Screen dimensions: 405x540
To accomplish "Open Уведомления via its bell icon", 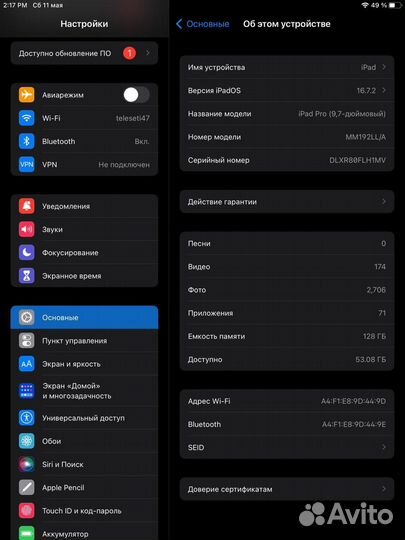I will click(27, 206).
